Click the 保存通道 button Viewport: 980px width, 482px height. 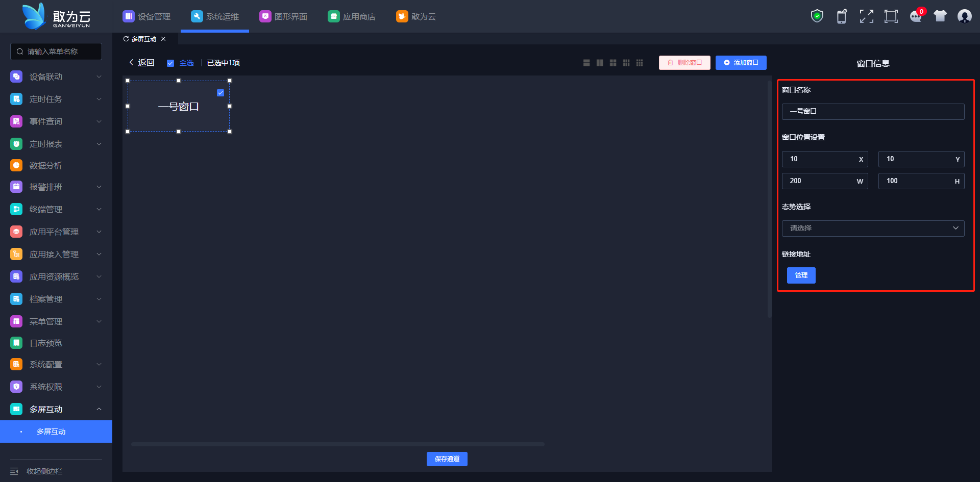click(x=447, y=459)
